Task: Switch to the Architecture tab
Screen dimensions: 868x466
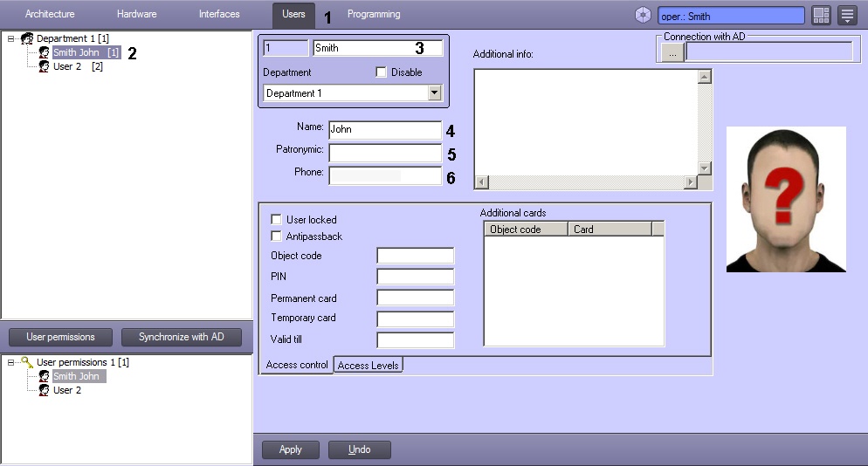Action: pos(50,14)
